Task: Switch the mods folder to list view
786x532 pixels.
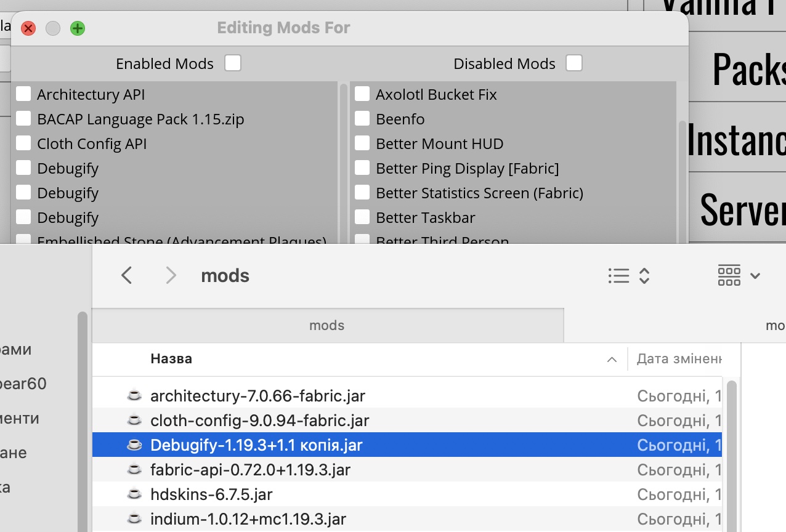Action: tap(618, 275)
